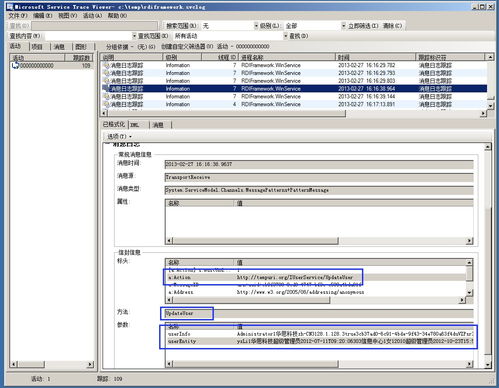Click up arrow of 标头 table scrollbar
The image size is (499, 388).
(469, 262)
